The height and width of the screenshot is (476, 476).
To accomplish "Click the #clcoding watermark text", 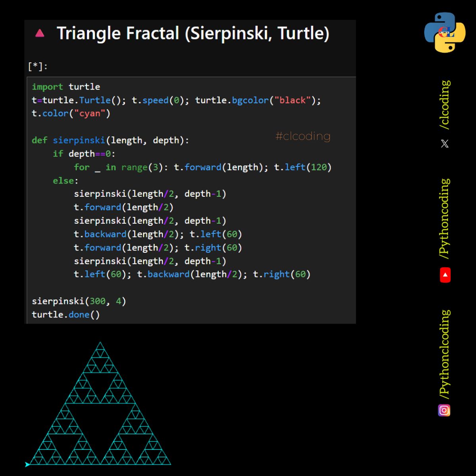I will (303, 136).
